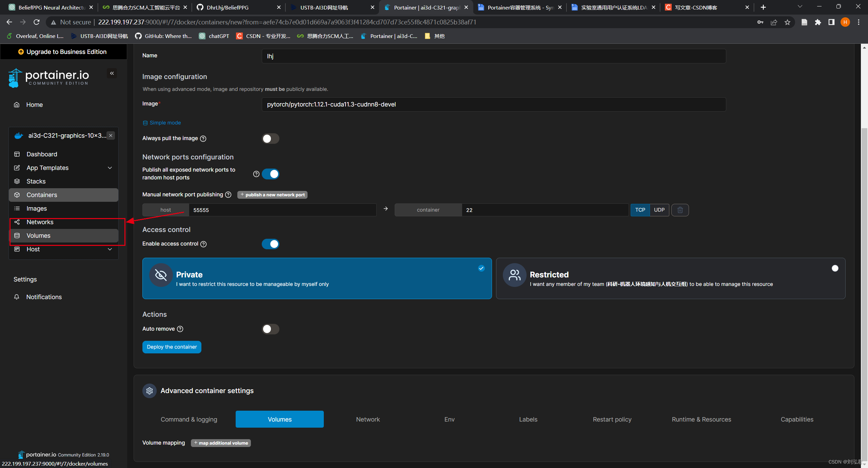Viewport: 868px width, 468px height.
Task: Click the Networks share icon
Action: coord(17,222)
